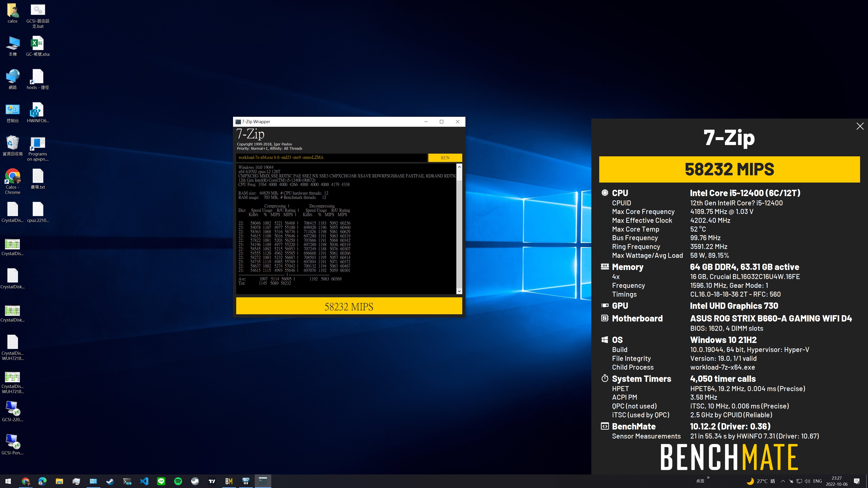
Task: Open Chrome from the taskbar
Action: point(26,481)
